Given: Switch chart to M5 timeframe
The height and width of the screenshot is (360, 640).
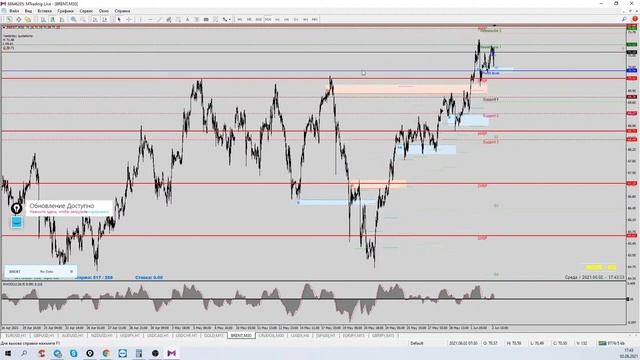Looking at the screenshot, I should (249, 19).
